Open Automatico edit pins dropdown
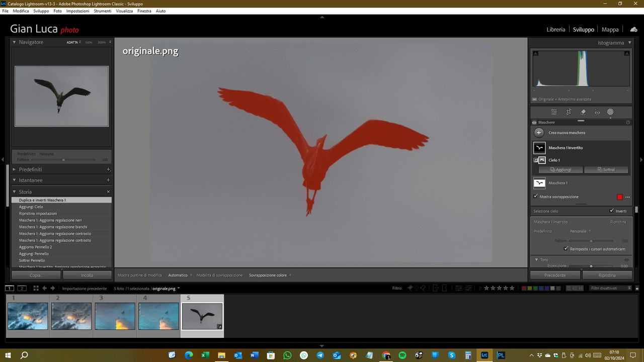The height and width of the screenshot is (362, 644). click(180, 275)
